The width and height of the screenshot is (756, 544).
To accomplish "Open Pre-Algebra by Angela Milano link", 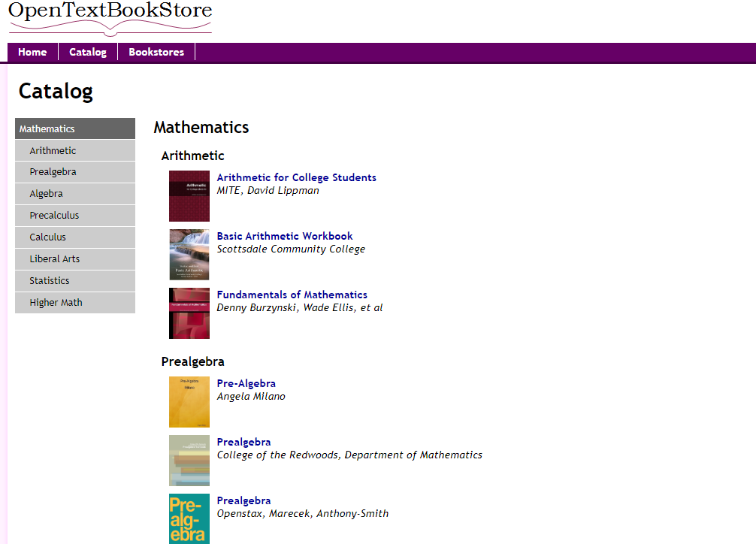I will point(246,383).
